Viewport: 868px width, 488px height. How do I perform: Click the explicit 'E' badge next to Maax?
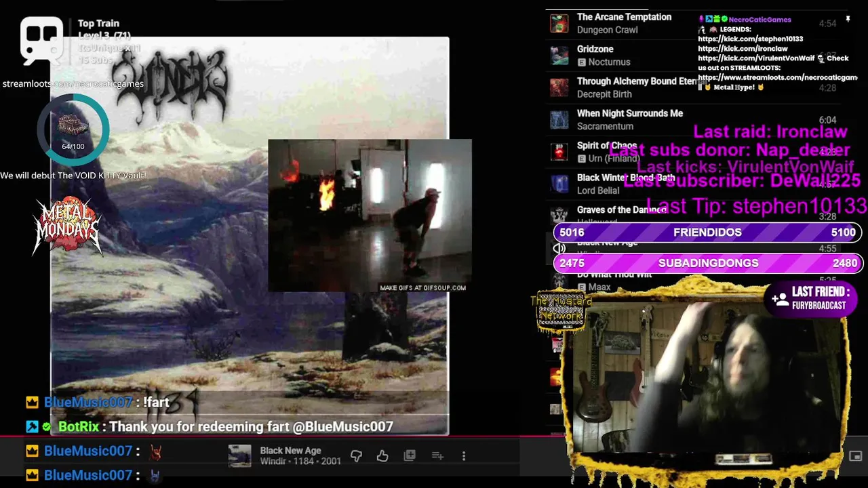[582, 287]
